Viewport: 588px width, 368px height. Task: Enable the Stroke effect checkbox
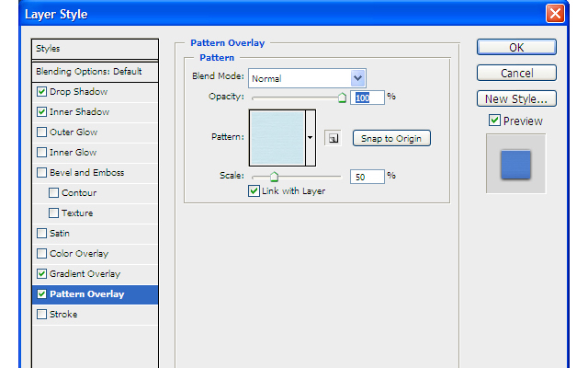pyautogui.click(x=41, y=315)
